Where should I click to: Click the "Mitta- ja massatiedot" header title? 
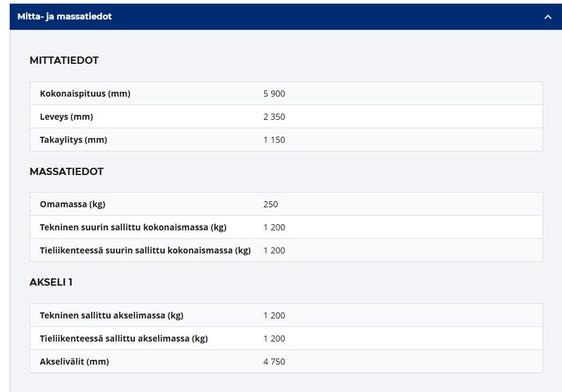[x=64, y=16]
